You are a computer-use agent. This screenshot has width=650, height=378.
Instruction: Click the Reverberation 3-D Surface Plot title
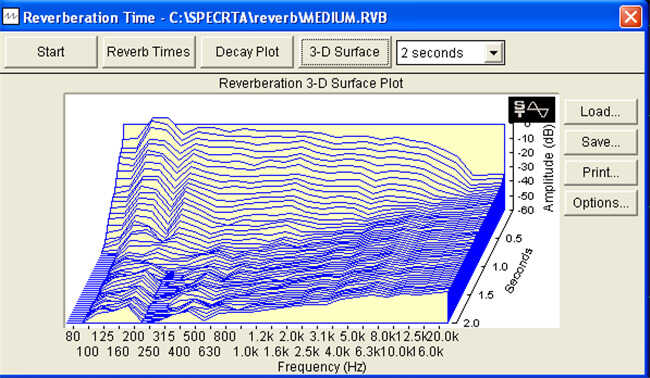(x=311, y=83)
